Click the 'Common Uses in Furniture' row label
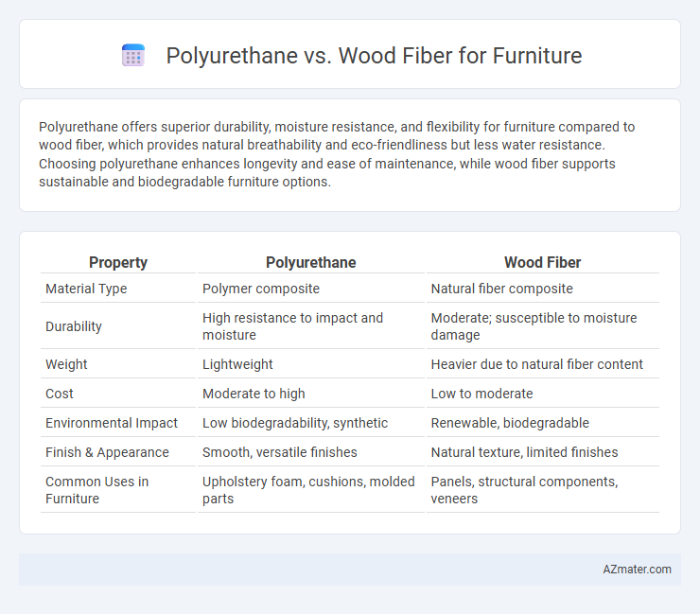The image size is (700, 614). point(96,490)
